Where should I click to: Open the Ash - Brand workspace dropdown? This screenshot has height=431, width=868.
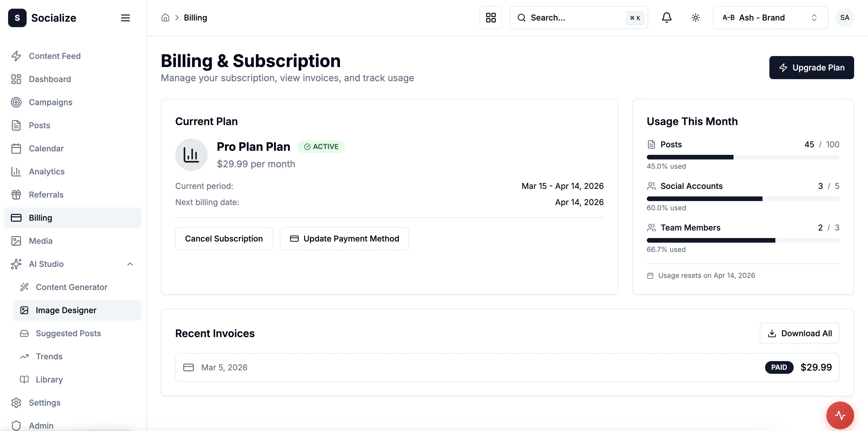770,18
